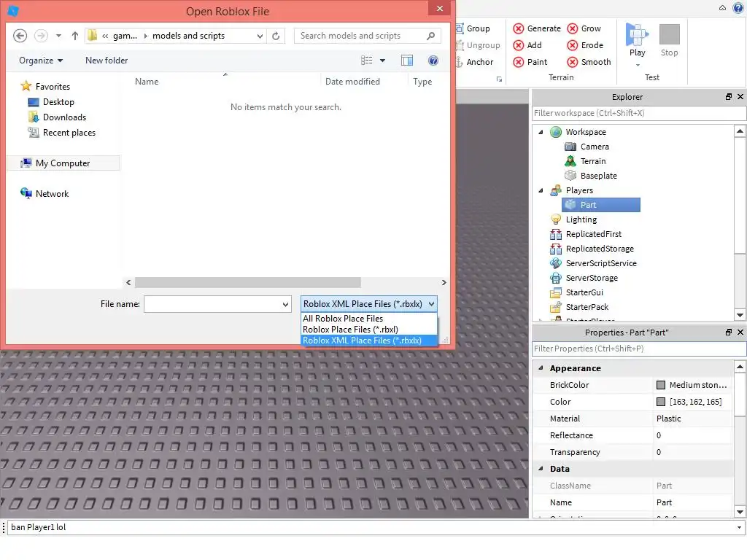The width and height of the screenshot is (747, 560).
Task: Select the Paint terrain tool
Action: coord(530,62)
